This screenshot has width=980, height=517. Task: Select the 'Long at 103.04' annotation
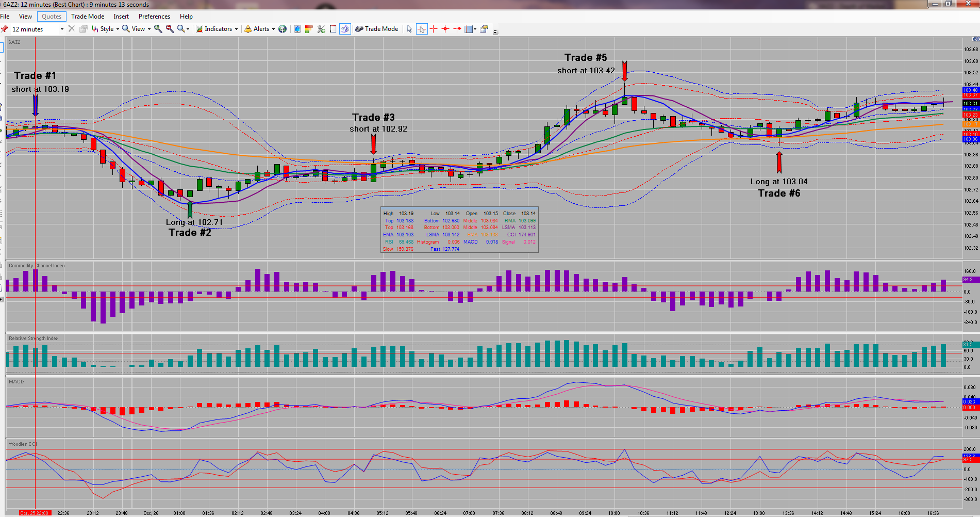779,182
